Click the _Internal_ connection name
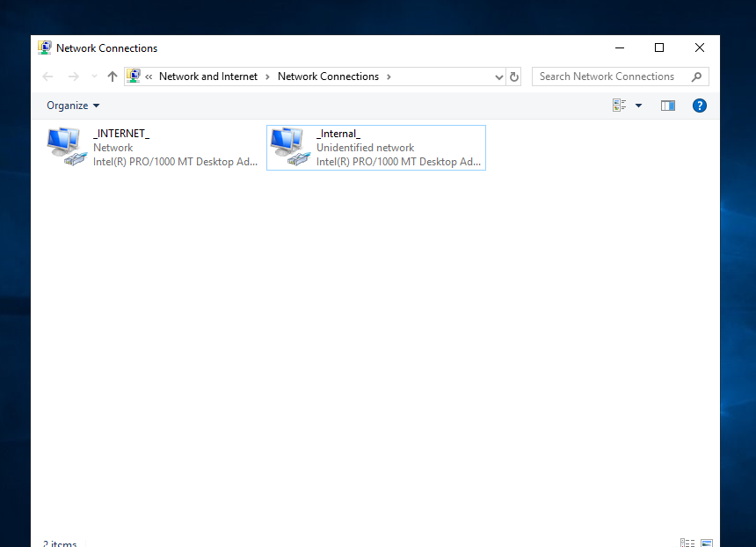 click(338, 133)
